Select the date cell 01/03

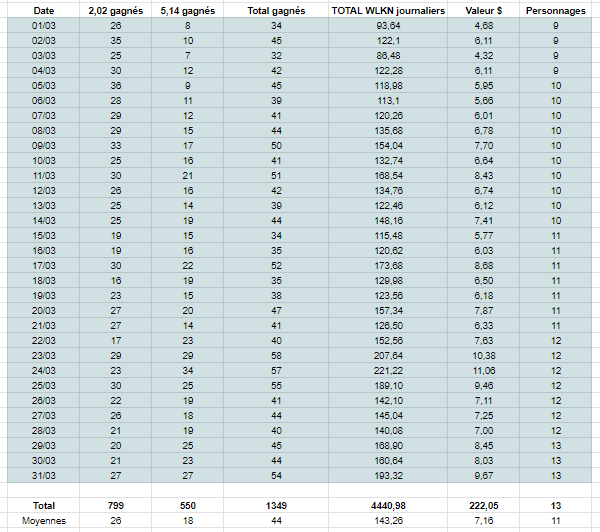[44, 26]
